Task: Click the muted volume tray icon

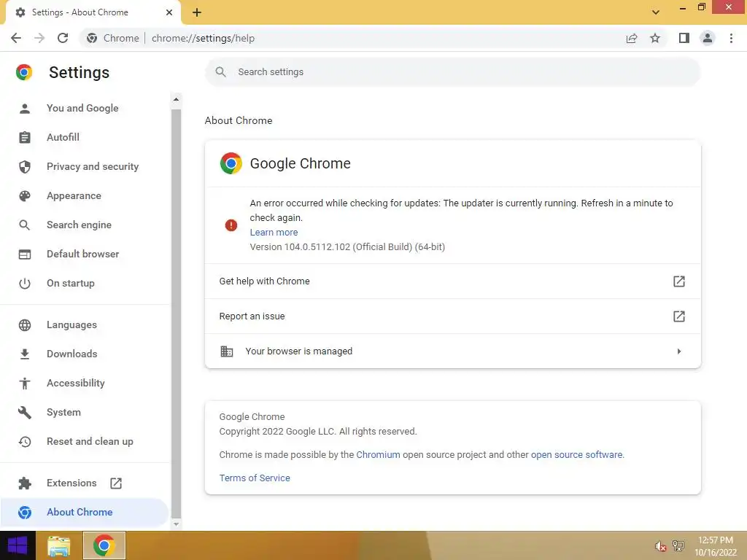Action: 660,546
